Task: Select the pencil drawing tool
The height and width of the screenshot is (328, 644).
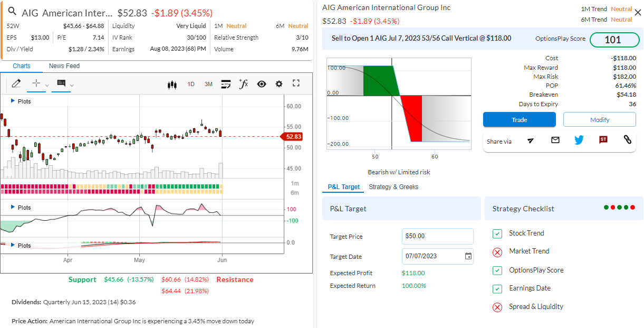Action: tap(16, 83)
